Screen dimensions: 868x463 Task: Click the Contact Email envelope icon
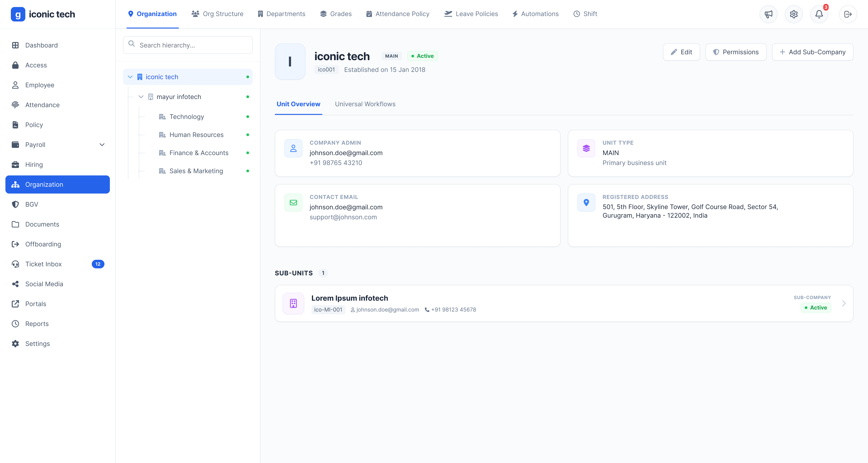tap(293, 203)
